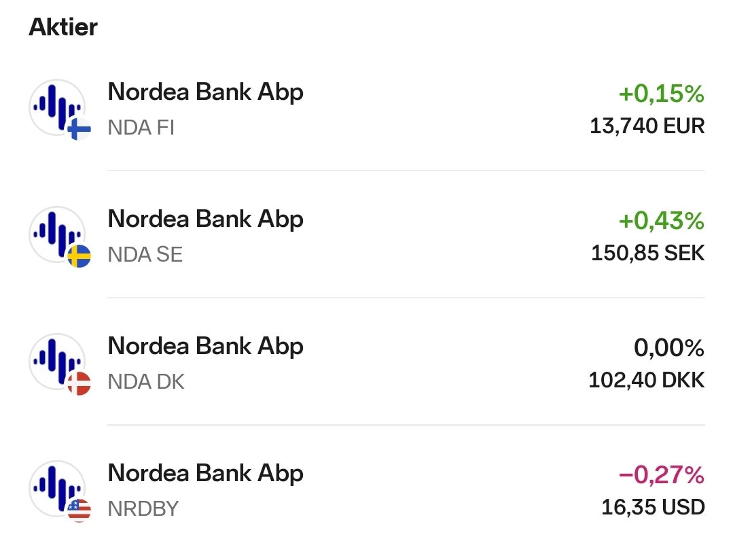Tap the NRDBY ticker label
The width and height of the screenshot is (733, 560).
click(143, 508)
